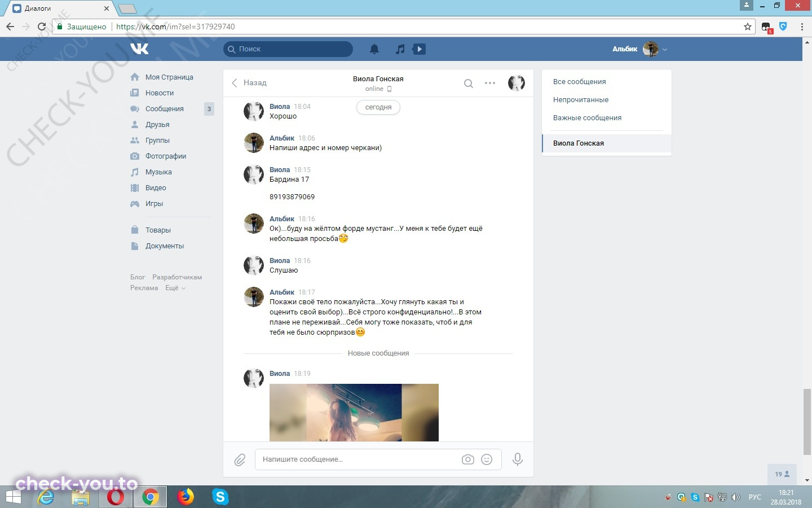Go back with Назад button
The width and height of the screenshot is (812, 508).
(x=249, y=83)
